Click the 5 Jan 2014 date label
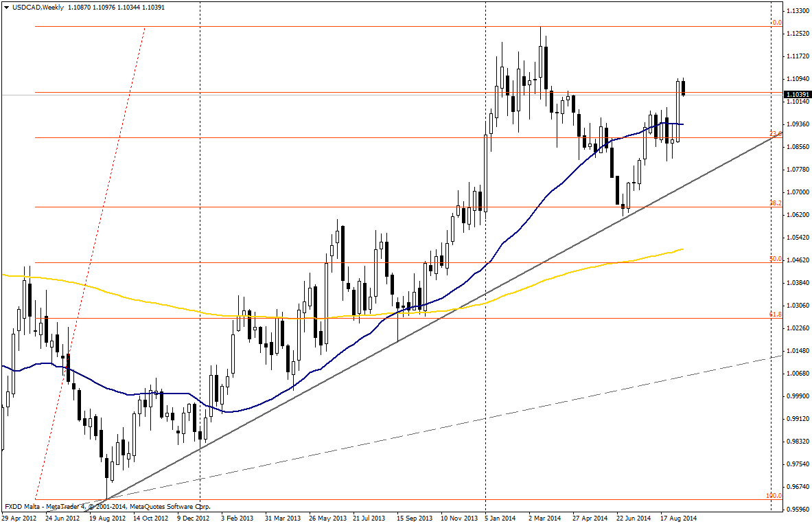 click(500, 518)
